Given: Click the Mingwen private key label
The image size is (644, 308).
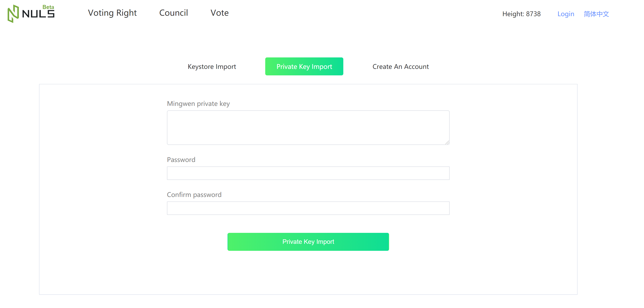Looking at the screenshot, I should coord(198,104).
